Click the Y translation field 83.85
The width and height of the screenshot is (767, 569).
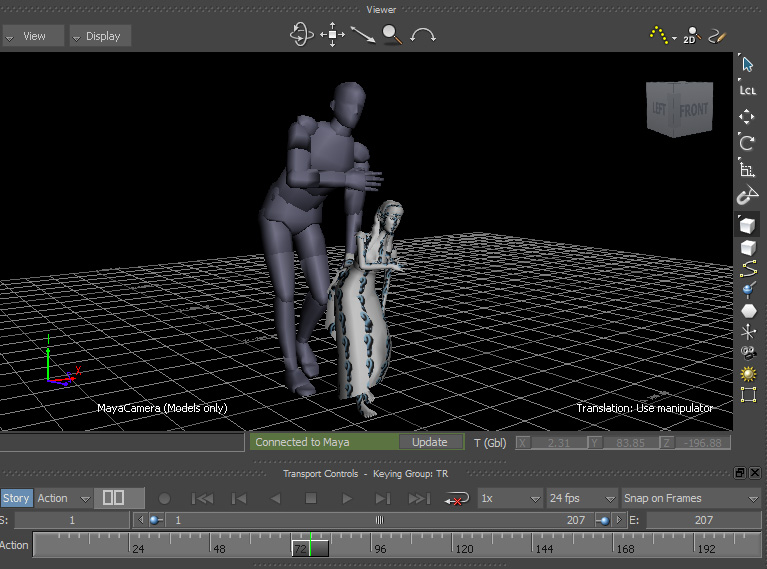630,443
